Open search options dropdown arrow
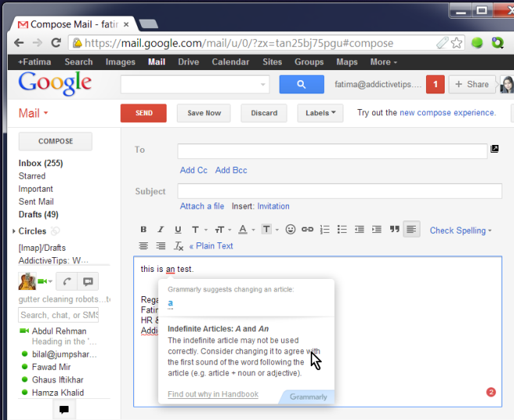The height and width of the screenshot is (420, 514). tap(263, 85)
